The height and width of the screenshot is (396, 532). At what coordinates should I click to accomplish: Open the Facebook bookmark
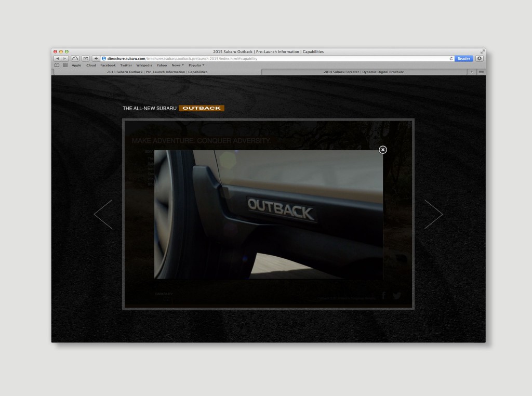coord(108,65)
